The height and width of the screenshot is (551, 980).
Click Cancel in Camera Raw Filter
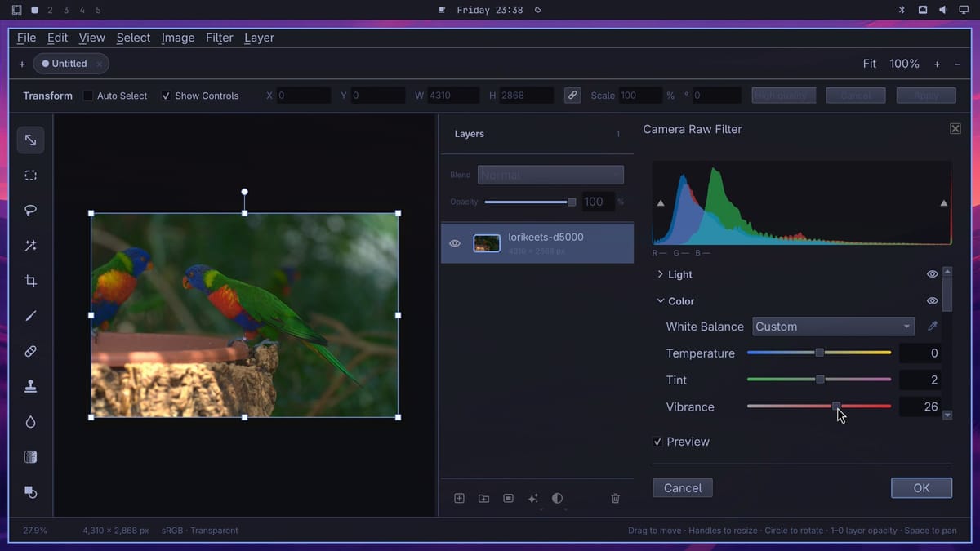(683, 488)
